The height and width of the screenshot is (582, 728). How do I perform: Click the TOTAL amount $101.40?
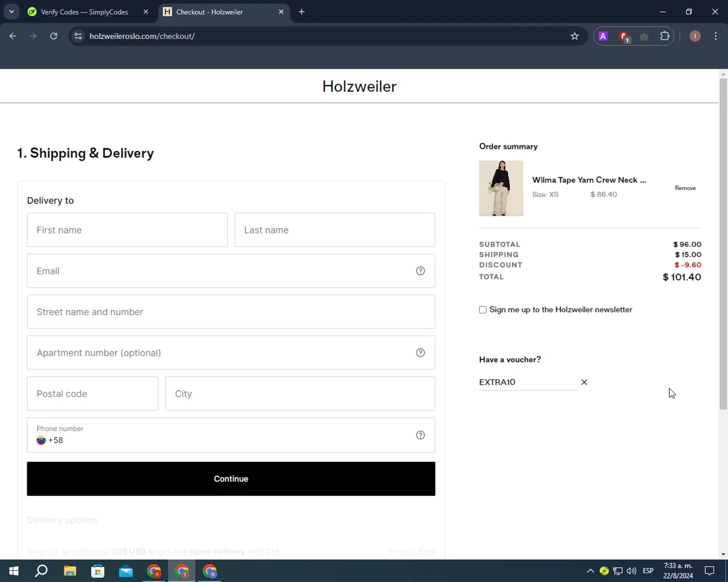[682, 277]
